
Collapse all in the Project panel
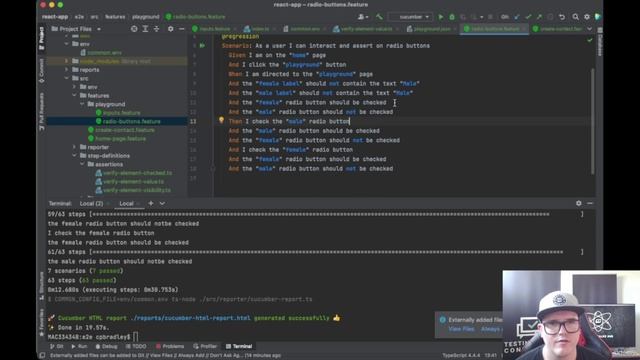click(156, 29)
